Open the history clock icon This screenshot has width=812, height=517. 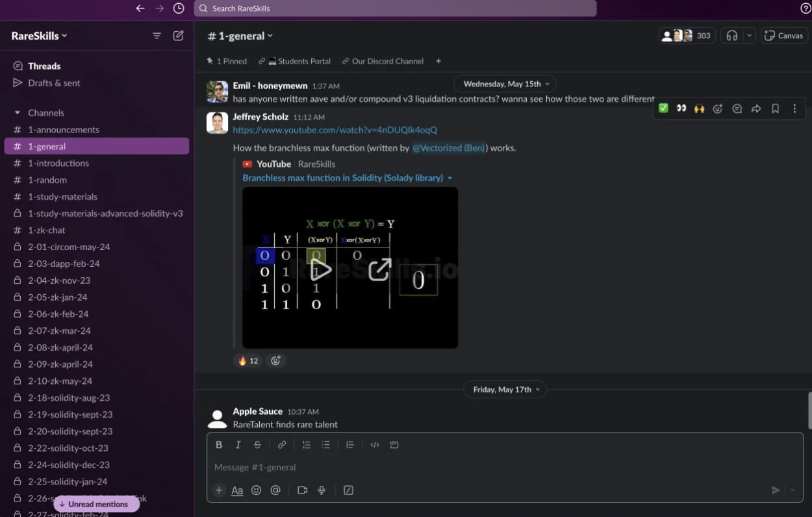[179, 8]
